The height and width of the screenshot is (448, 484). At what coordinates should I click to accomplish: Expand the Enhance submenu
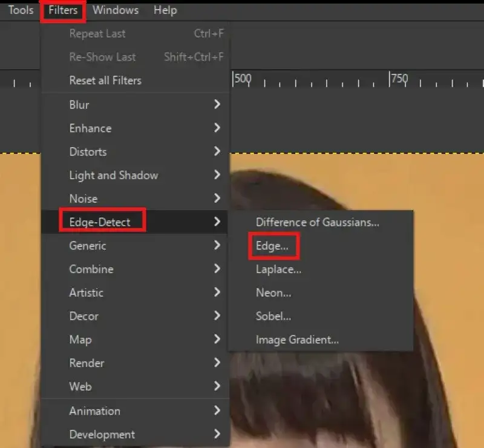(x=90, y=128)
